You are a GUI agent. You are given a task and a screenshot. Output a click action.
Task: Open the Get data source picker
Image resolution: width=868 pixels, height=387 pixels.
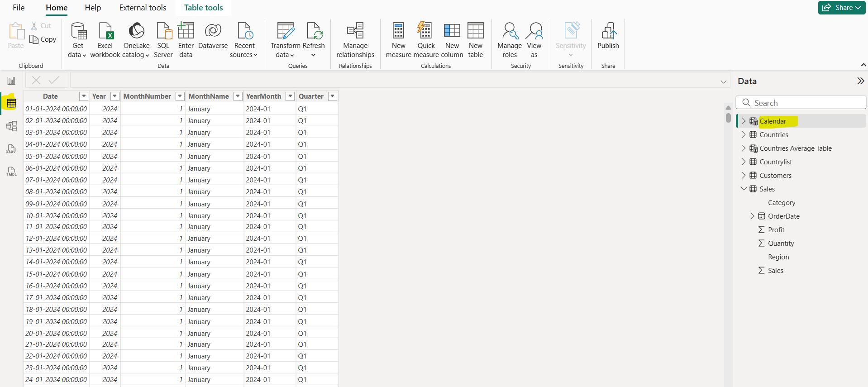(x=77, y=40)
